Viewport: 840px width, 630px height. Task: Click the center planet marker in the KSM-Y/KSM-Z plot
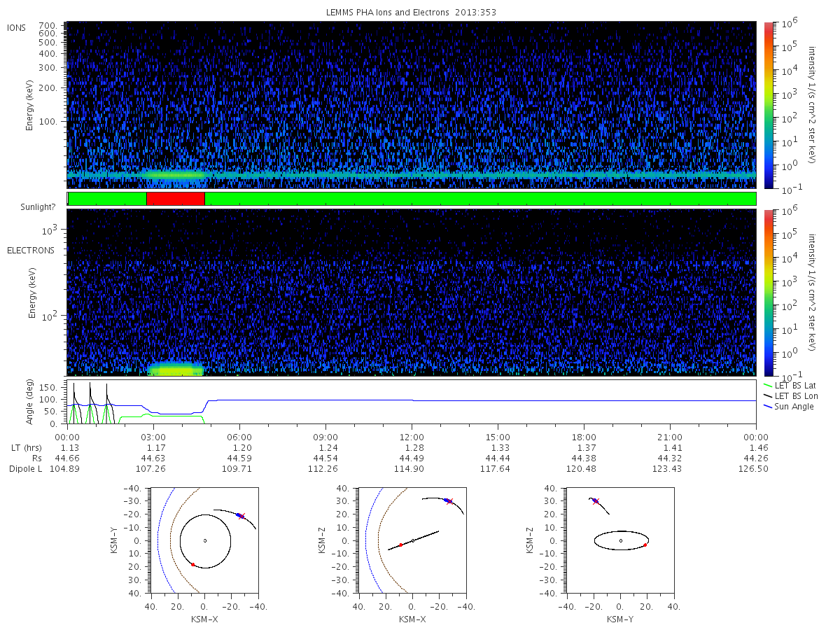pos(621,540)
